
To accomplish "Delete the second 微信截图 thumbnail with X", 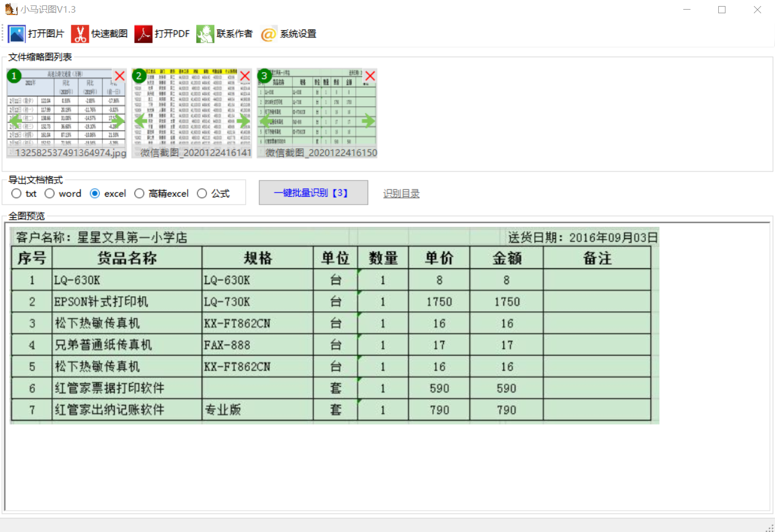I will point(244,76).
